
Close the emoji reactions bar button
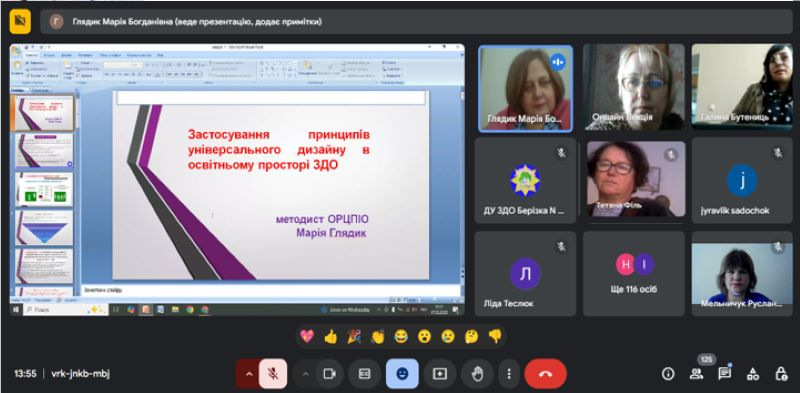[x=402, y=374]
